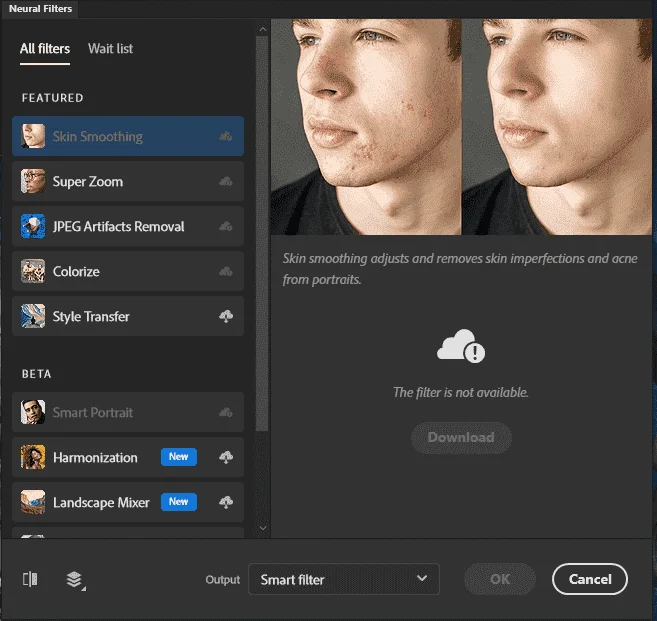Click the Smart Portrait cloud icon
Image resolution: width=657 pixels, height=621 pixels.
226,412
